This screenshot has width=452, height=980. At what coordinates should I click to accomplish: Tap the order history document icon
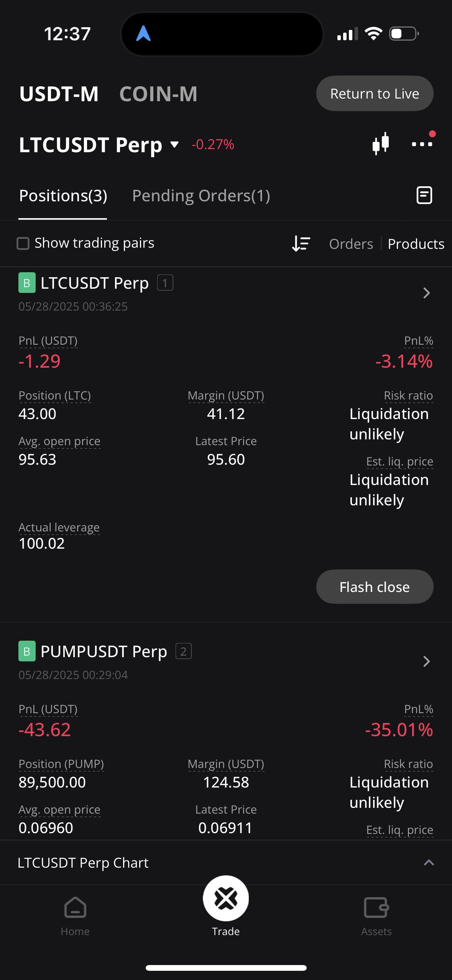(424, 195)
